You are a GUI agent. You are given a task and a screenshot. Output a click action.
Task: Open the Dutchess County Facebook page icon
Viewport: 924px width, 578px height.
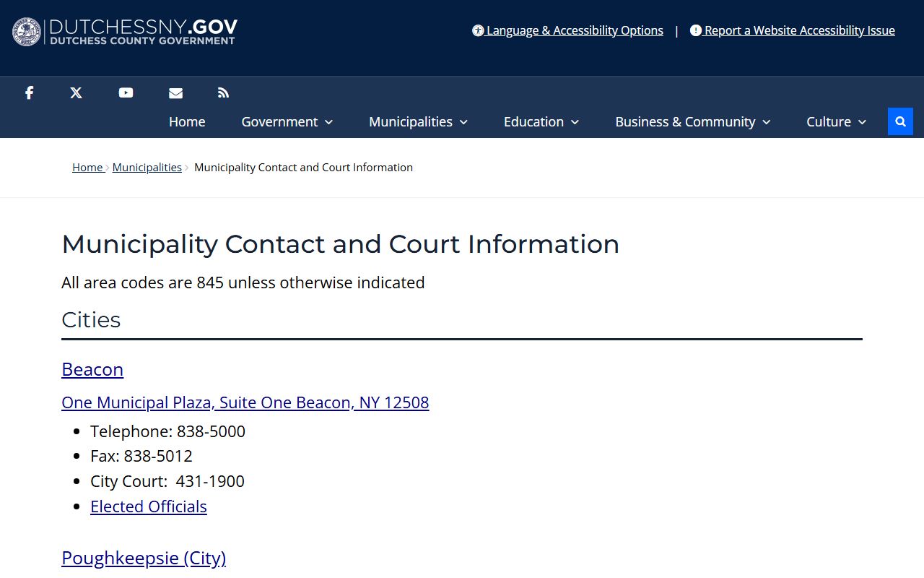30,92
